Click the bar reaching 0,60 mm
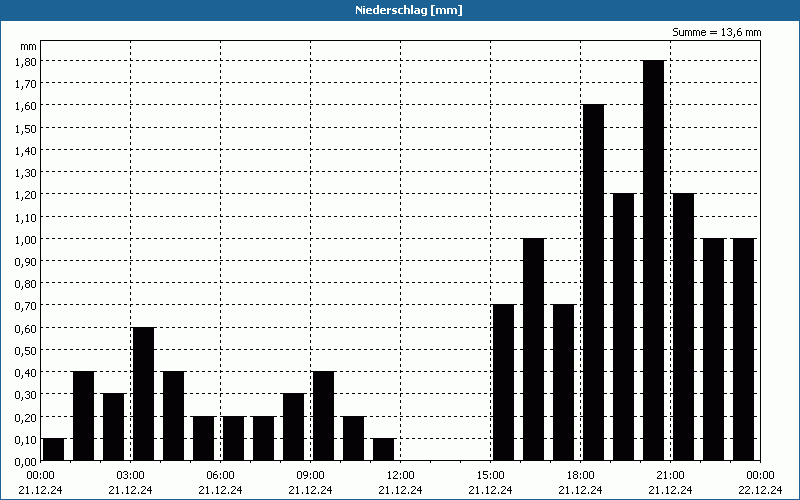800x500 pixels. tap(143, 394)
